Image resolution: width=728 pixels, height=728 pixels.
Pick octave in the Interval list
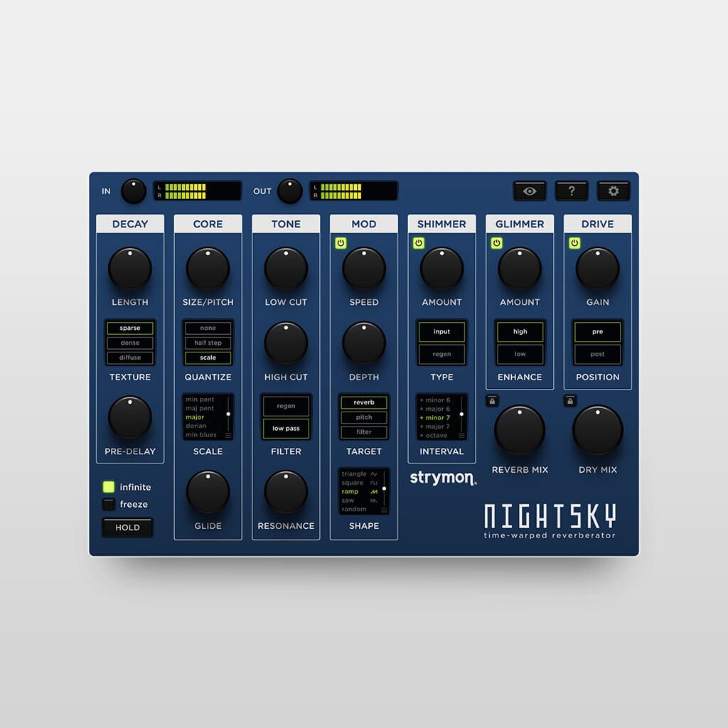pyautogui.click(x=437, y=436)
